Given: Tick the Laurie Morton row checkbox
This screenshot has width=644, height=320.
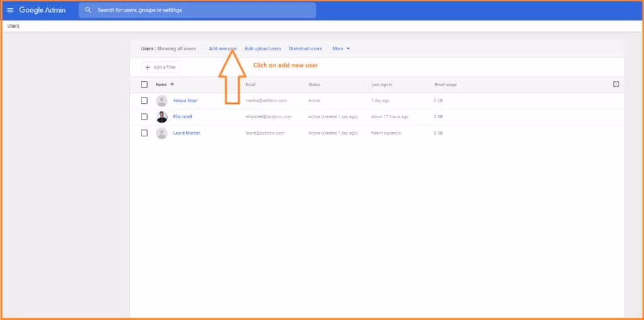Looking at the screenshot, I should tap(144, 133).
